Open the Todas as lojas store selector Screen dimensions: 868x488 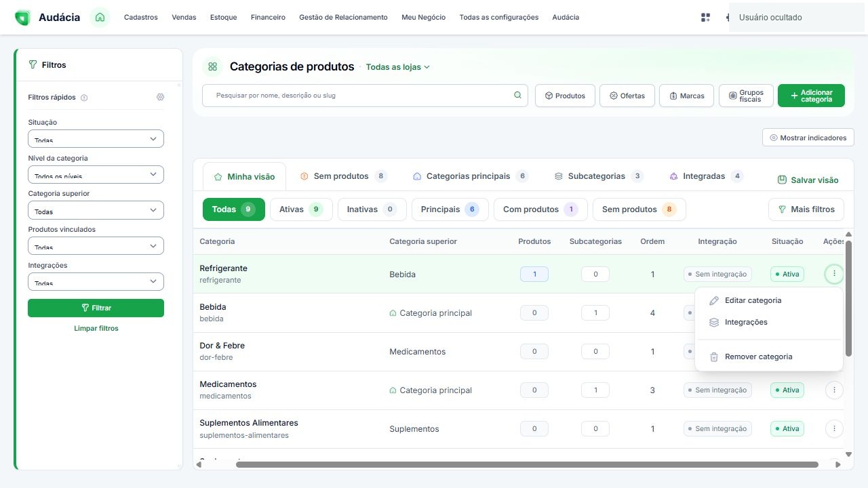[x=398, y=67]
